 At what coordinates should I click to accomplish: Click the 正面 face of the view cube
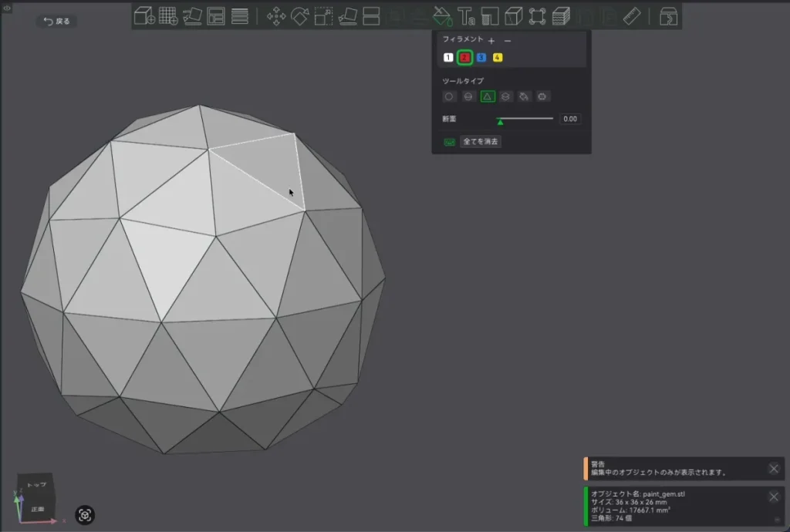pyautogui.click(x=38, y=508)
